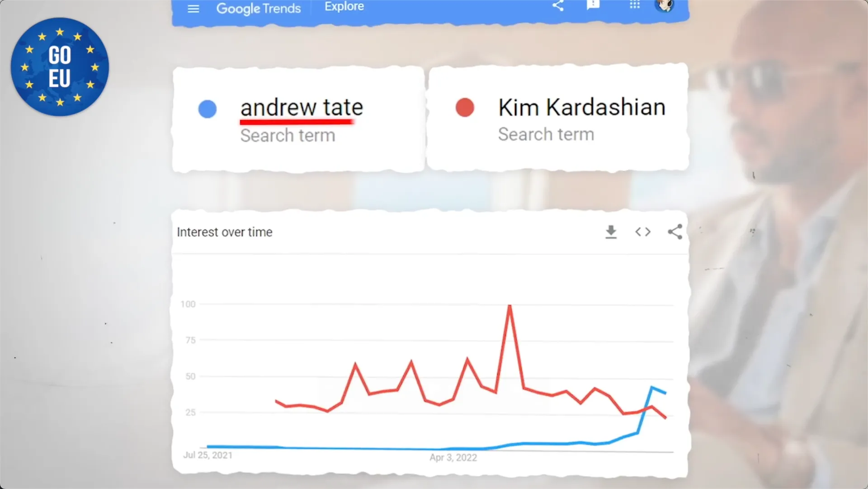
Task: Click the share icon in the header
Action: coord(558,5)
